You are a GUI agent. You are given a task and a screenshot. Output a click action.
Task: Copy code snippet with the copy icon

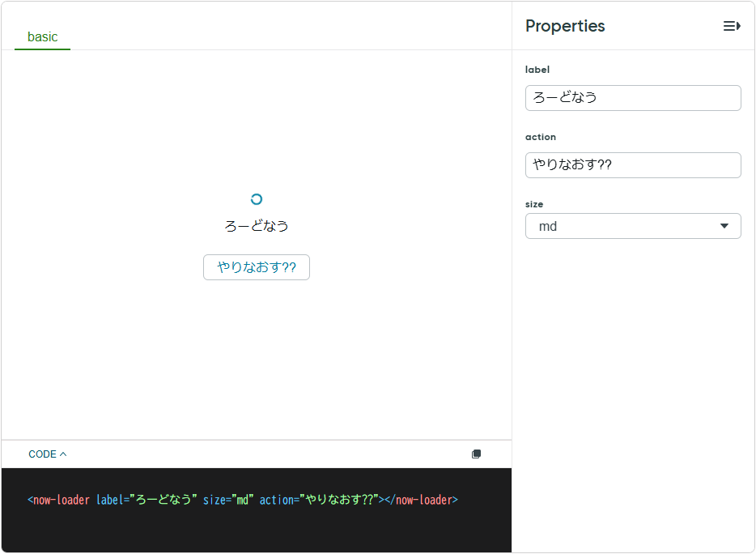pyautogui.click(x=476, y=454)
